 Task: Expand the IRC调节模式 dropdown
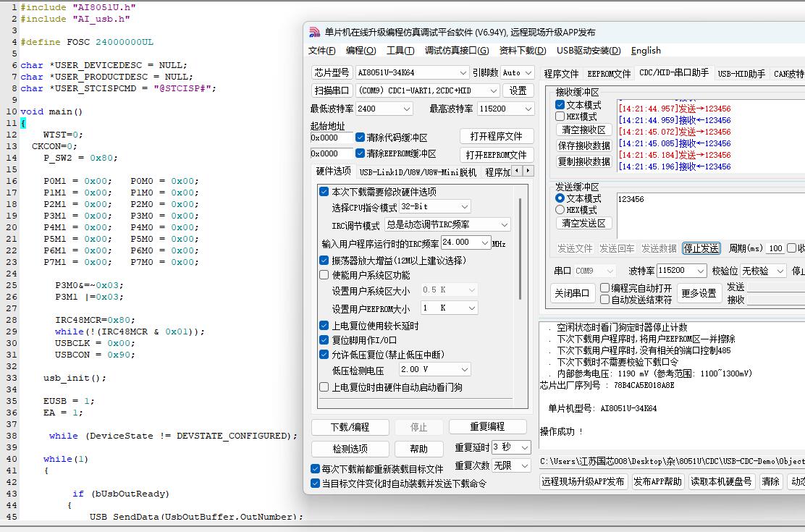click(504, 224)
